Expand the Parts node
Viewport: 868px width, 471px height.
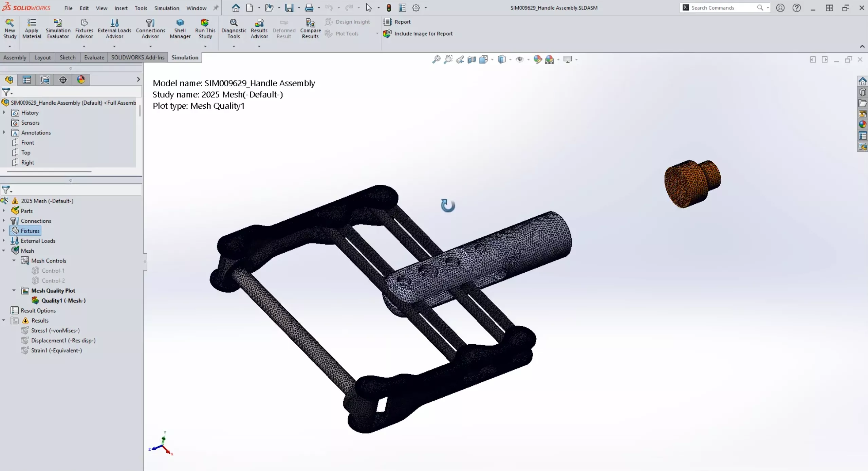[4, 211]
